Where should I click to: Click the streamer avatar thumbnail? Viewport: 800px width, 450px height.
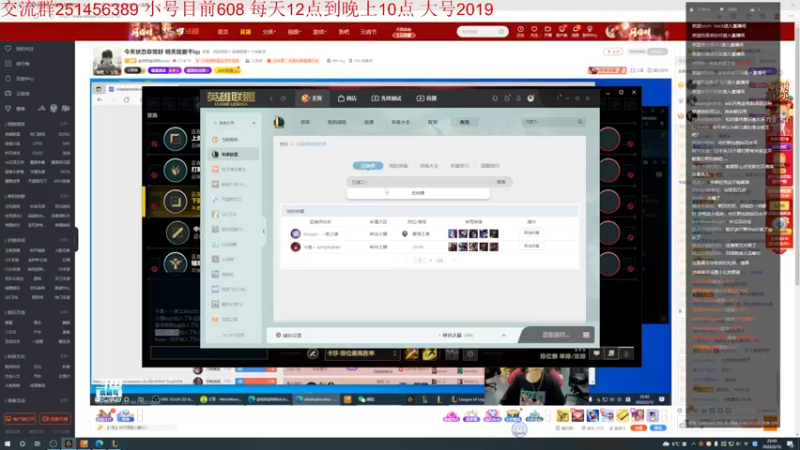tap(107, 62)
